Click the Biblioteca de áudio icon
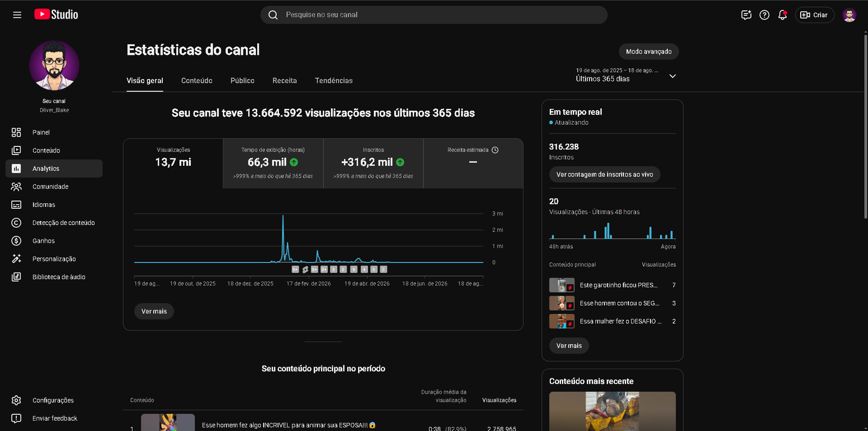 16,277
